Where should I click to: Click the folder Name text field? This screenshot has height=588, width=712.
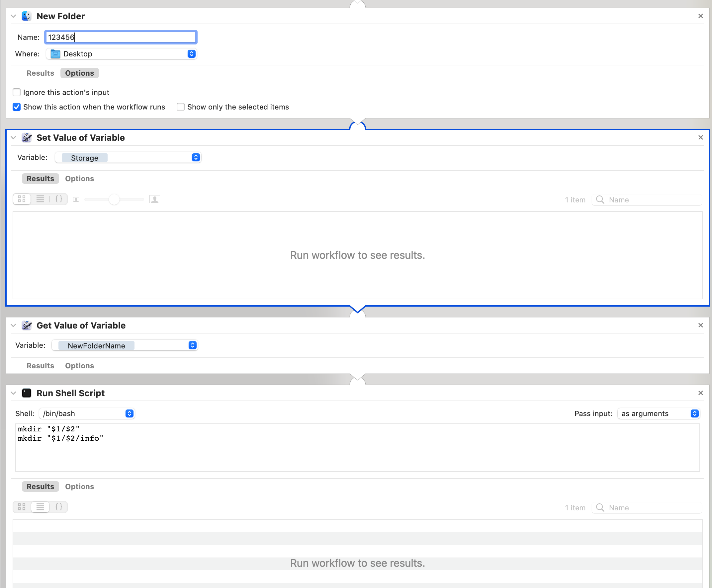(121, 37)
